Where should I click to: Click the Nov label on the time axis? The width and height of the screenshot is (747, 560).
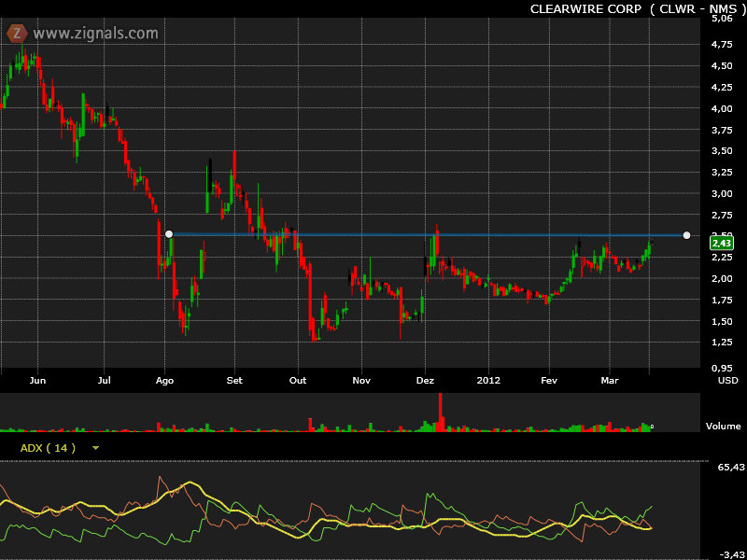point(361,381)
